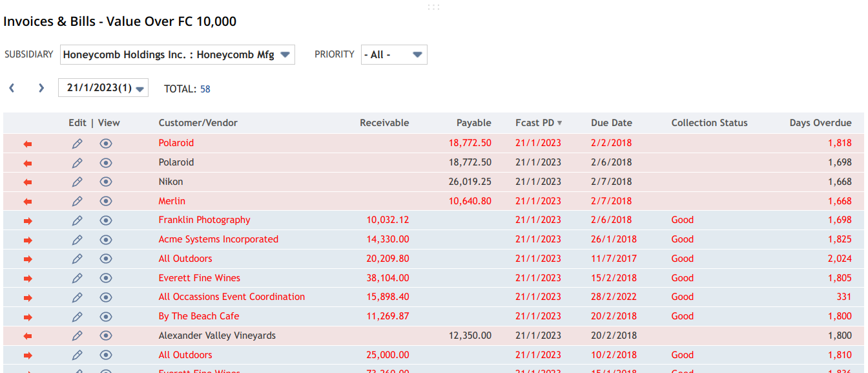This screenshot has height=373, width=868.
Task: Click the pencil for Acme Systems Incorporated
Action: click(77, 240)
